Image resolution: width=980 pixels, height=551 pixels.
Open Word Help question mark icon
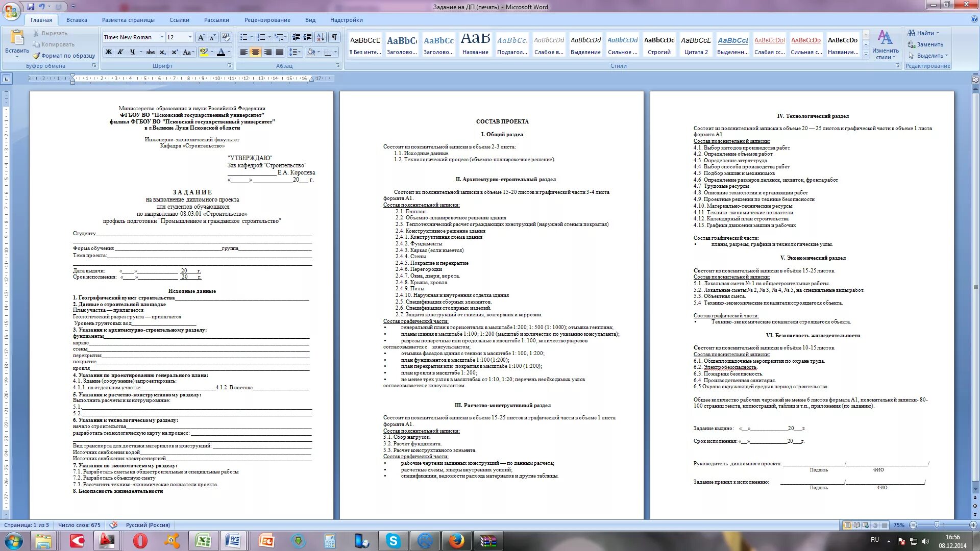click(974, 19)
